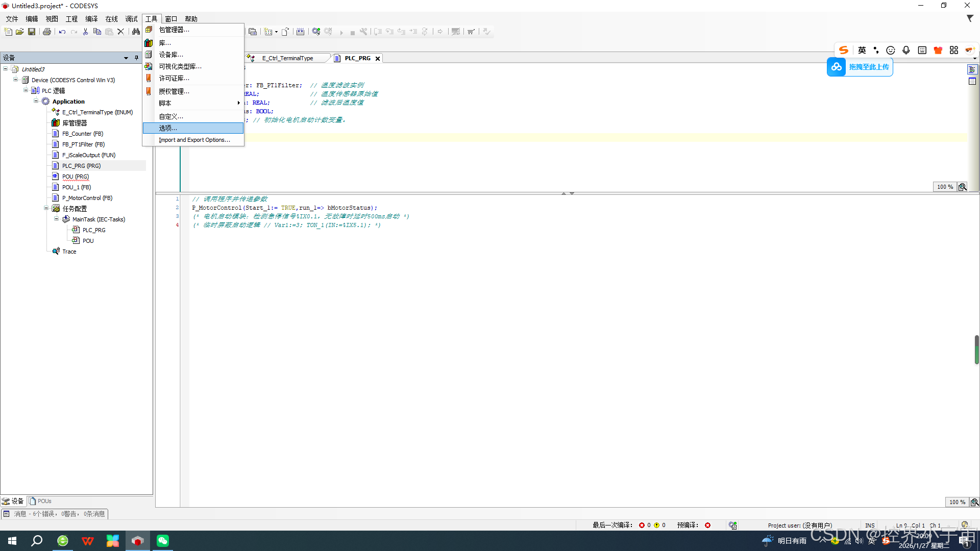
Task: Click the Cut scissors icon
Action: coord(85,32)
